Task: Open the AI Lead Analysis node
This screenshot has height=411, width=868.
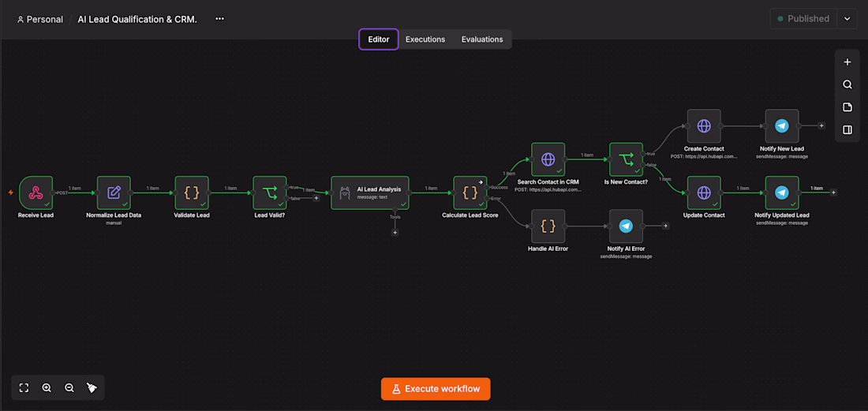Action: [x=370, y=193]
